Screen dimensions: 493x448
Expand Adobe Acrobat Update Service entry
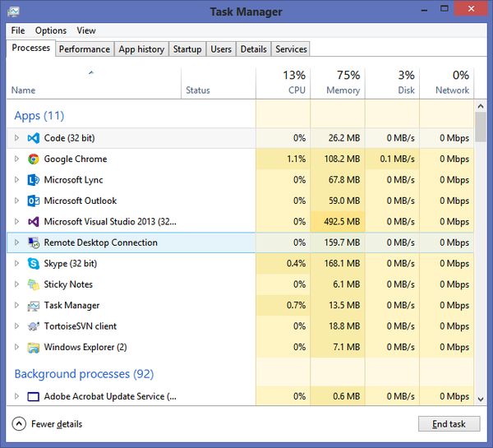point(16,396)
